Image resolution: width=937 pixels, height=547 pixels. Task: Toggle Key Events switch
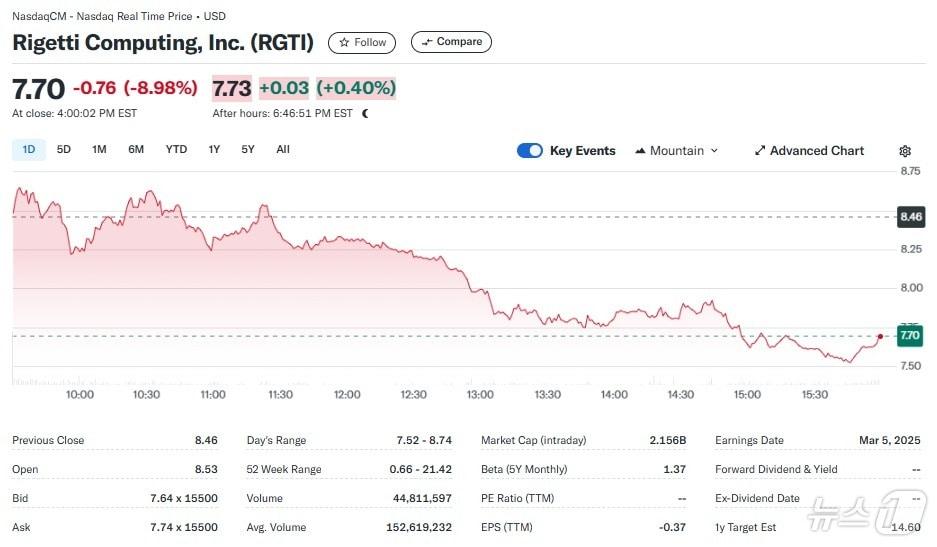click(530, 151)
